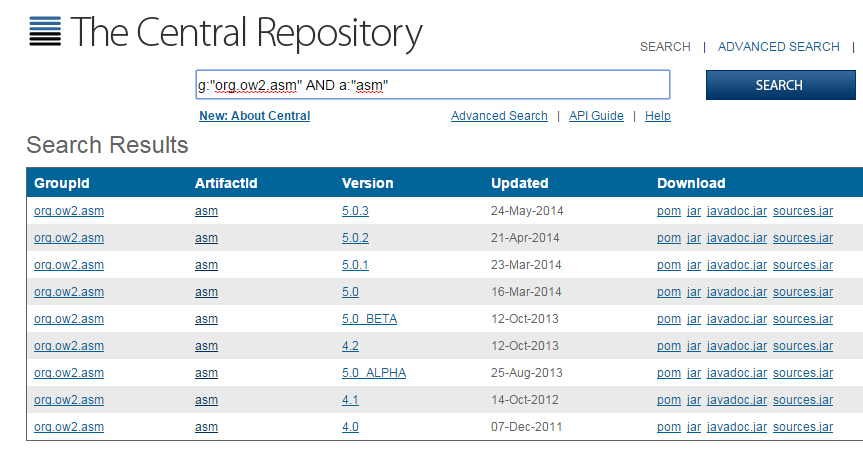Download sources.jar for version 5.0
This screenshot has height=461, width=863.
point(802,292)
